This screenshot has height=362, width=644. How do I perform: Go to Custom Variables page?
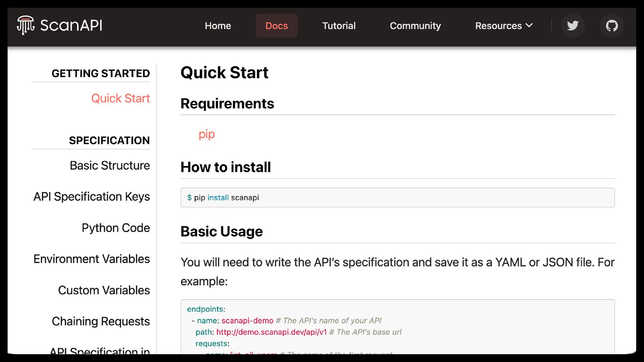[104, 290]
